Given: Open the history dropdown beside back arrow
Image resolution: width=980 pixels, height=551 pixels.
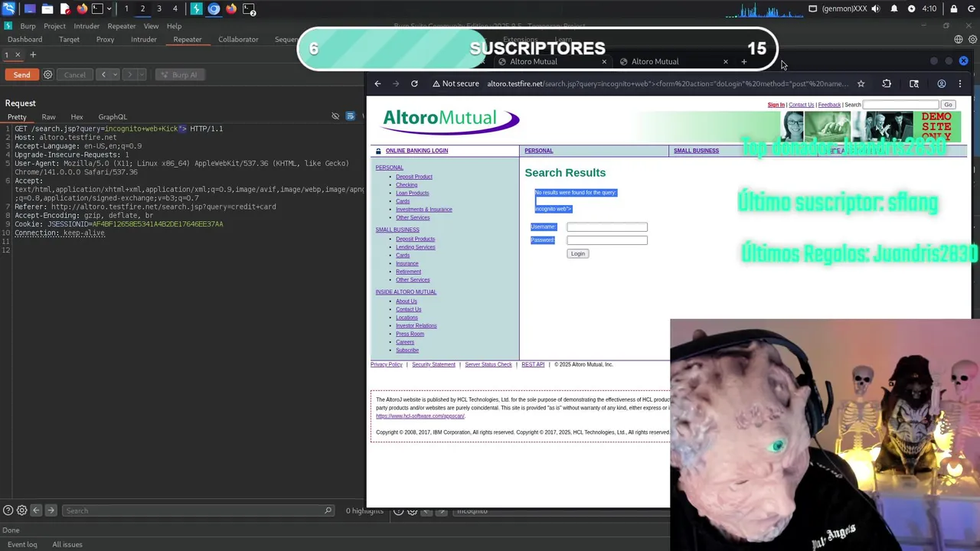Looking at the screenshot, I should [114, 75].
